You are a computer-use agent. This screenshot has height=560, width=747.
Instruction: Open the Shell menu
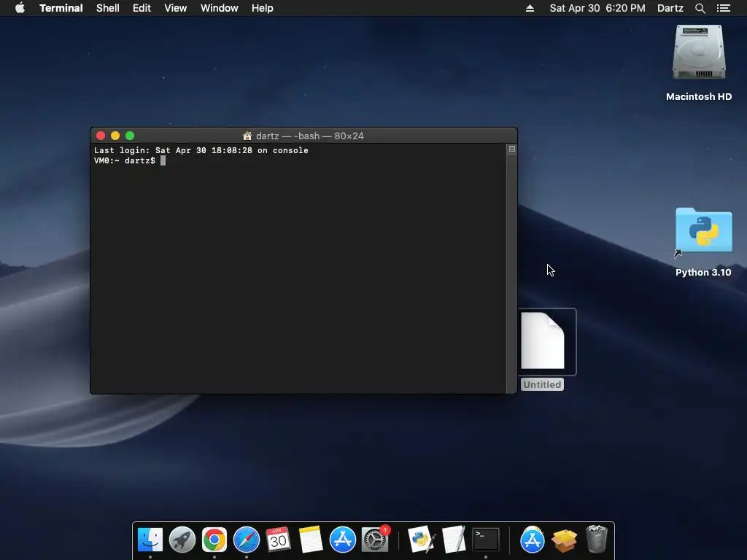point(108,8)
